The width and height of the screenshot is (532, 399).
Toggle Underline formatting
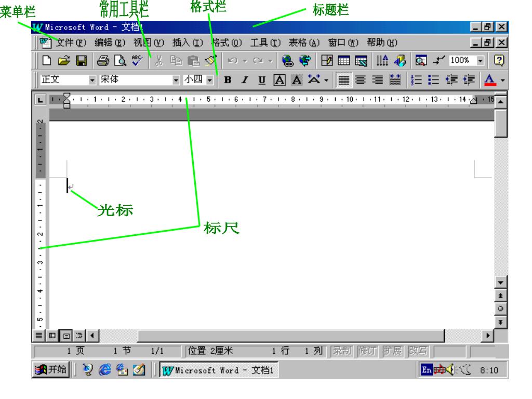(262, 80)
